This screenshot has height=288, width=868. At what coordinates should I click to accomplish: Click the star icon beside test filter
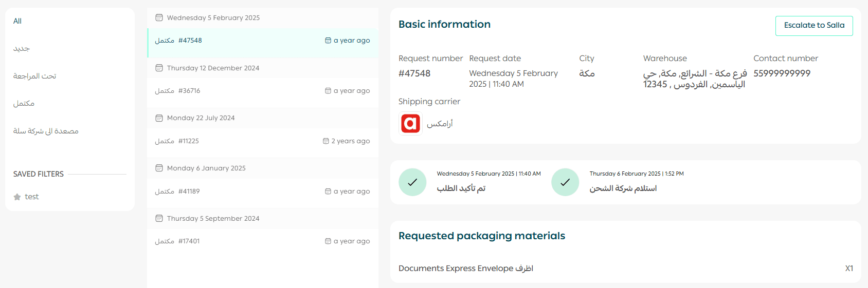17,197
